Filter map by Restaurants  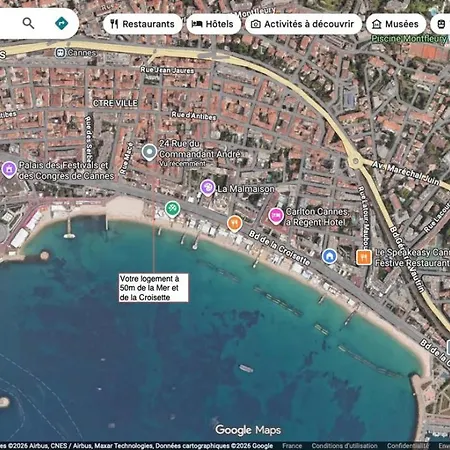pyautogui.click(x=143, y=24)
